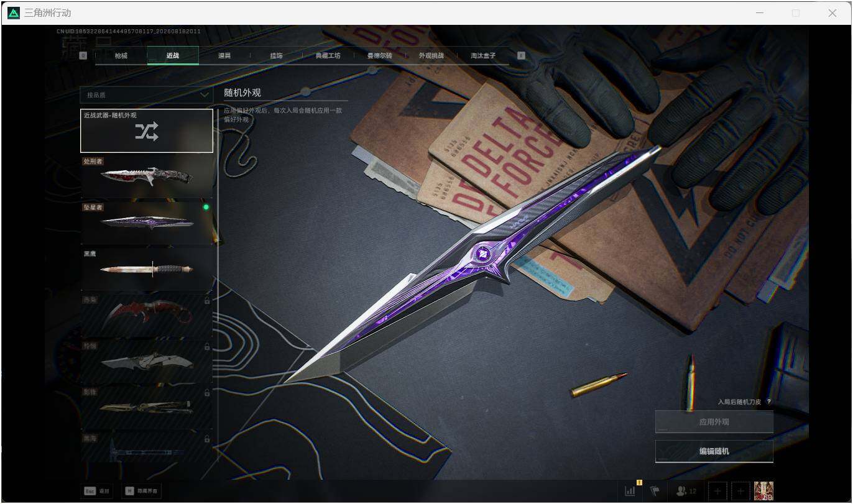This screenshot has height=504, width=853.
Task: Select the locked hatchet skin at the list bottom
Action: point(147,446)
